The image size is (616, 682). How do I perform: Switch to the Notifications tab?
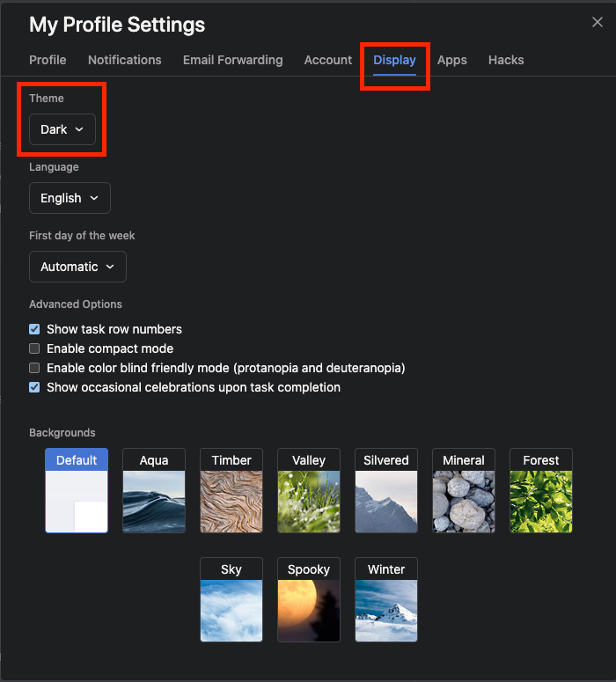coord(125,60)
